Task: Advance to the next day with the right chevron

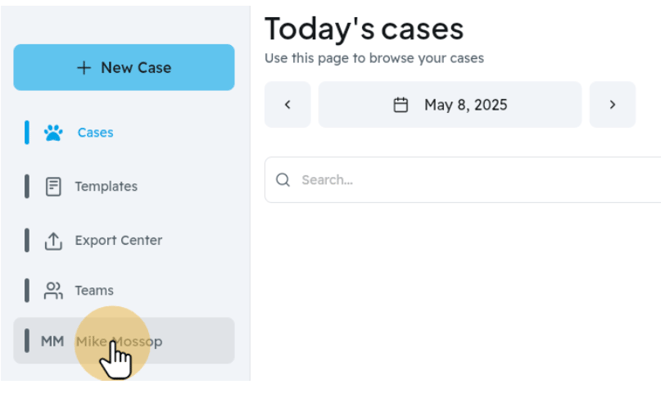Action: 612,105
